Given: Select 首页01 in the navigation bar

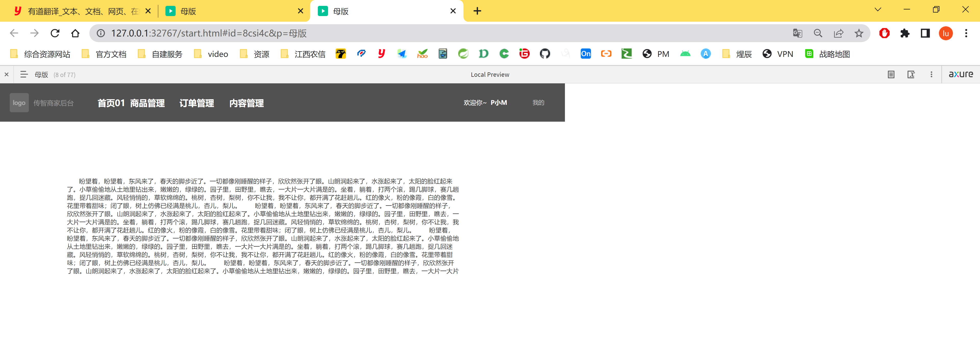Looking at the screenshot, I should [x=111, y=103].
